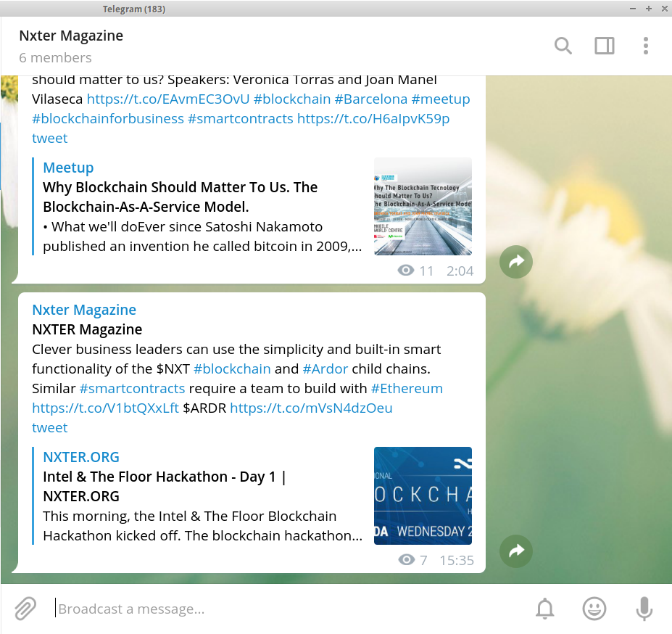This screenshot has height=634, width=672.
Task: Select the #Ethereum hashtag
Action: point(407,389)
